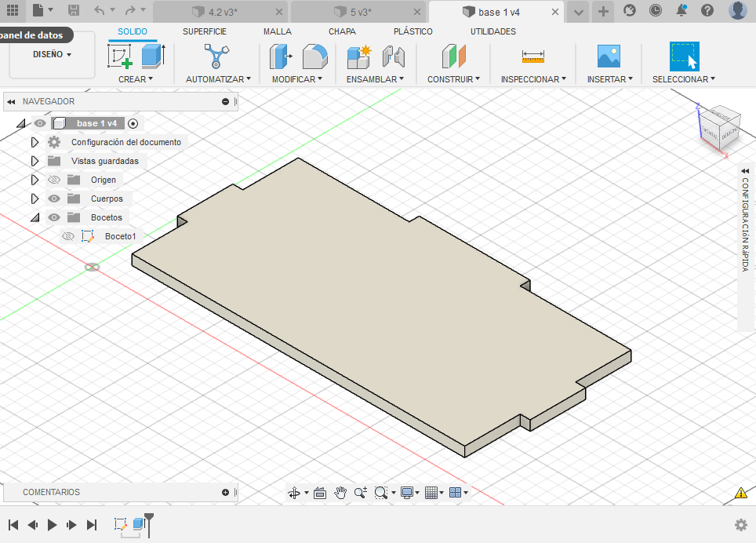Close the 5 v3* document tab
Viewport: 756px width, 543px height.
[x=417, y=12]
